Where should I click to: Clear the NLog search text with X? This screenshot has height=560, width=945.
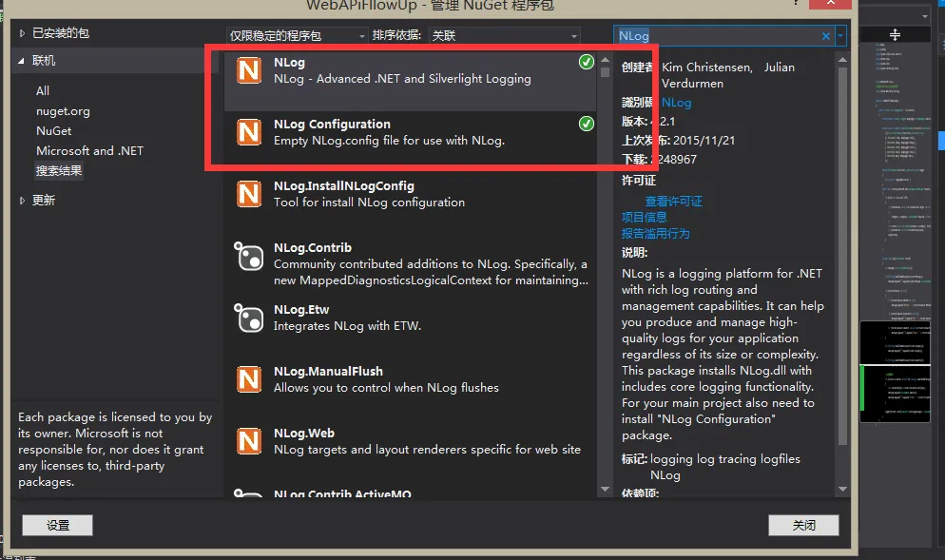826,36
